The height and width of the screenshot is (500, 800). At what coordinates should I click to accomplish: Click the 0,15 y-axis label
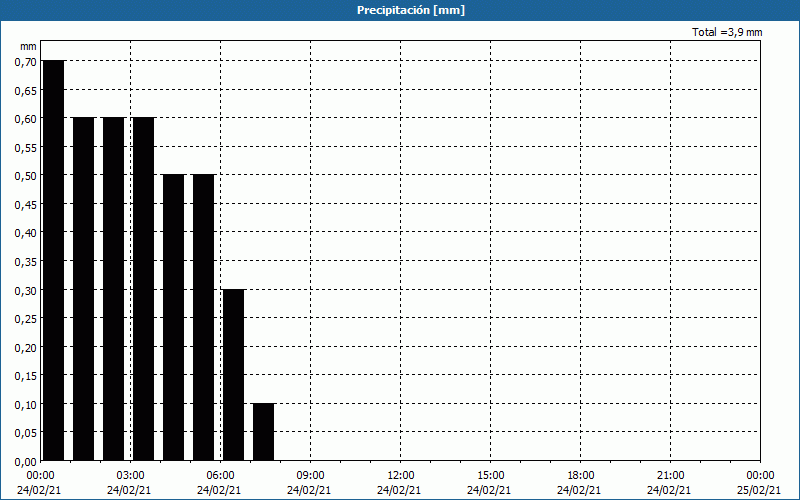point(26,377)
